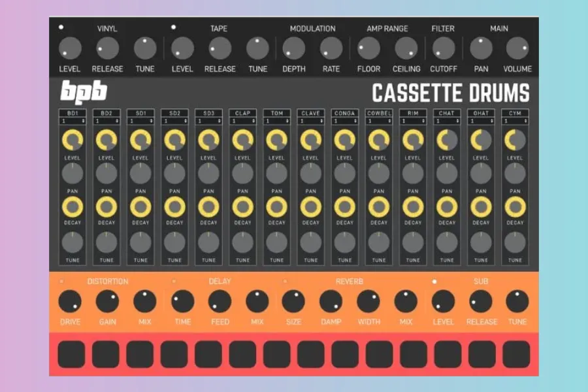Click the Distortion Mix knob

[145, 301]
